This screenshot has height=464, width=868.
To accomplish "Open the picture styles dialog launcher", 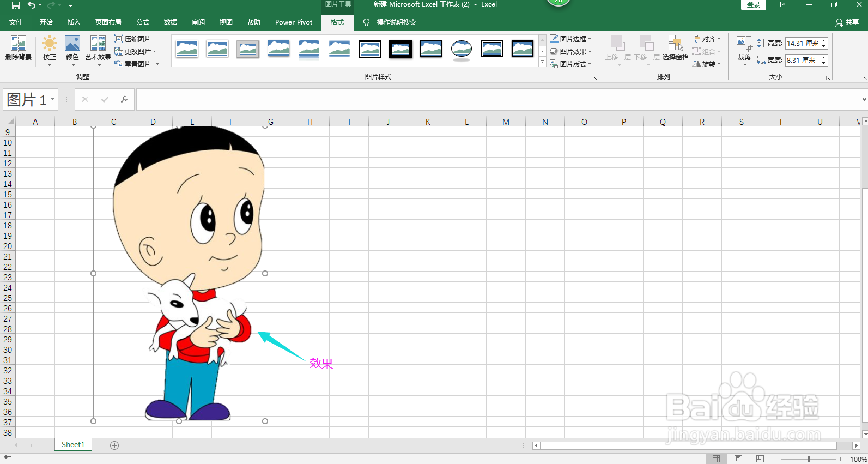I will (x=595, y=78).
